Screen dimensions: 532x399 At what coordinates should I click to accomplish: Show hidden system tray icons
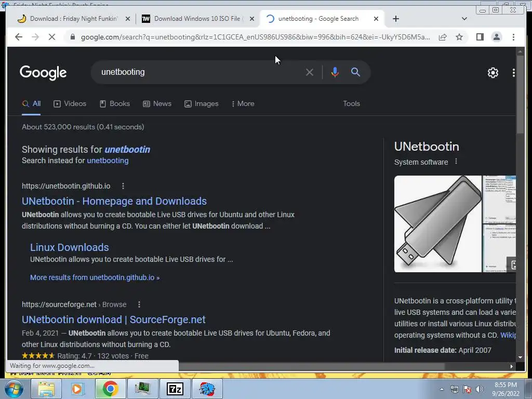click(x=442, y=389)
